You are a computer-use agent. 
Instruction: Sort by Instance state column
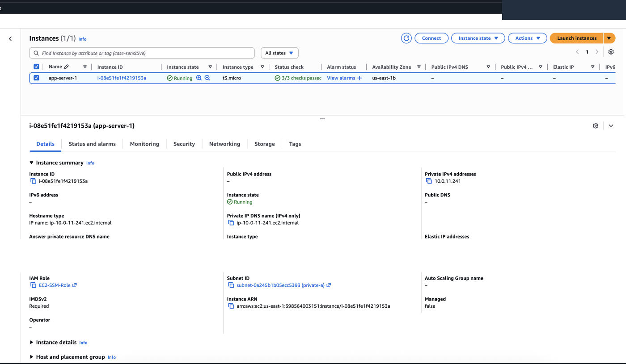[x=210, y=67]
